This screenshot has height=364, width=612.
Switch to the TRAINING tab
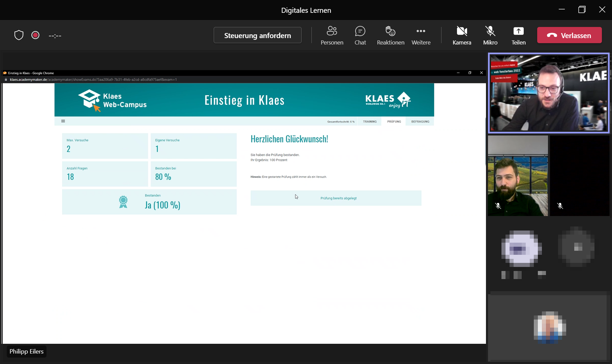click(x=370, y=121)
